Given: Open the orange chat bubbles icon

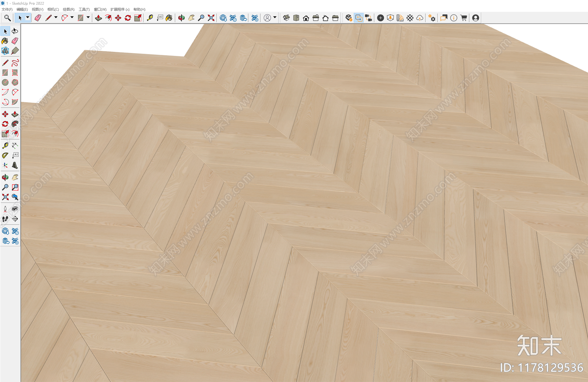Looking at the screenshot, I should click(x=444, y=18).
